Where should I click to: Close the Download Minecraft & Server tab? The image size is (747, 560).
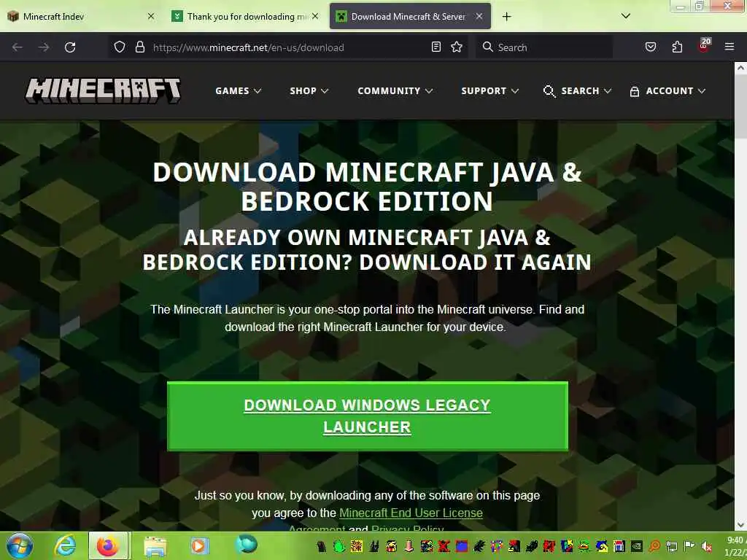[x=479, y=16]
